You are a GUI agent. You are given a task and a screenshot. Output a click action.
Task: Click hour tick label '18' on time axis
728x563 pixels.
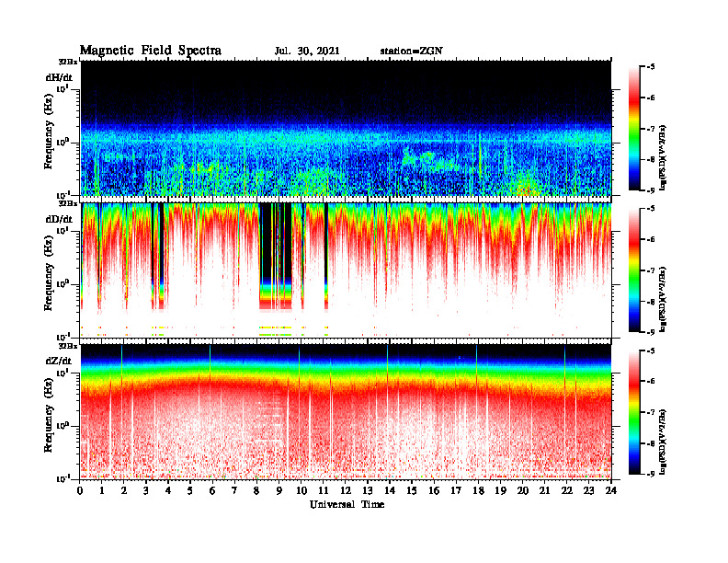478,490
